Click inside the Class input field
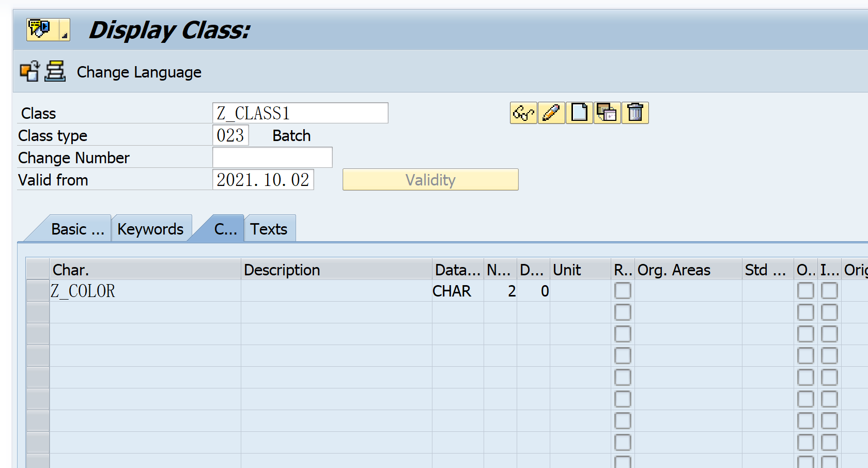Image resolution: width=868 pixels, height=468 pixels. 300,113
